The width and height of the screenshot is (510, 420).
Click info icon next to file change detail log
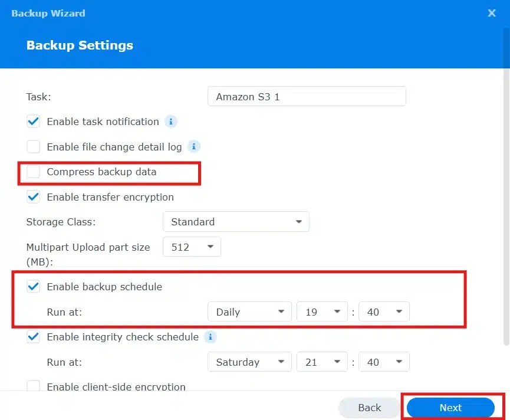[x=193, y=146]
